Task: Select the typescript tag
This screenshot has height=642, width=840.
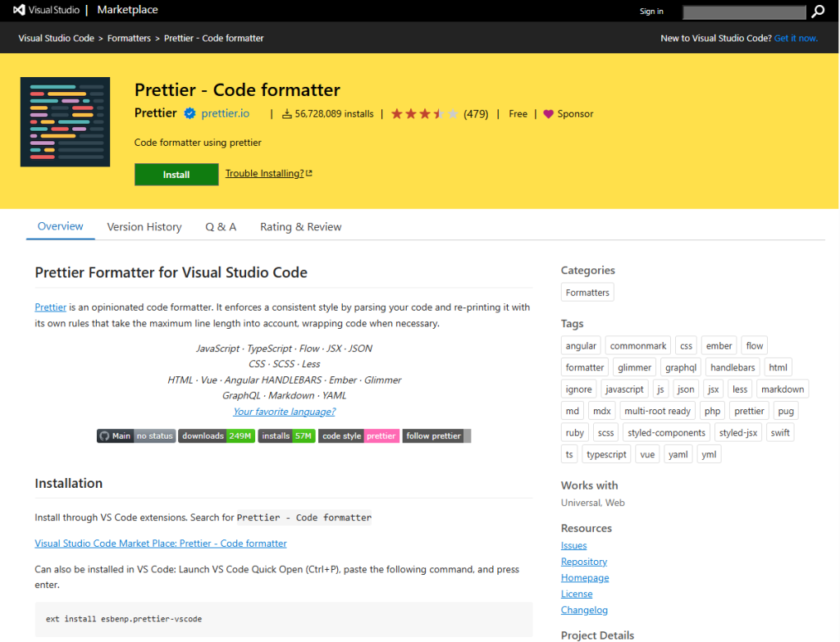Action: coord(606,454)
